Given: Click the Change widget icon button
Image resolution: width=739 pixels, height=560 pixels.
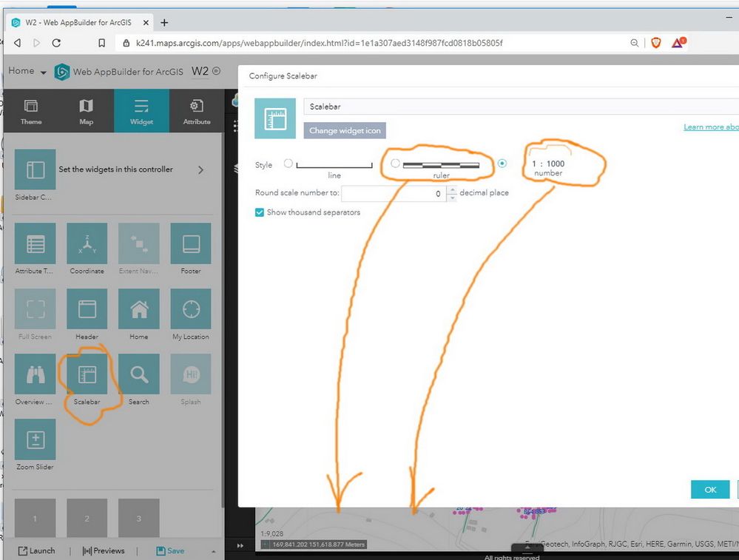Looking at the screenshot, I should (x=345, y=131).
